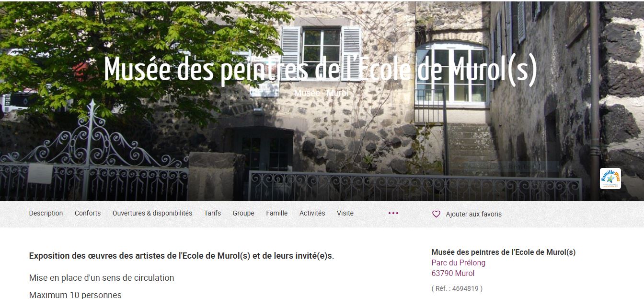Select the Tarifs tab
The image size is (644, 299).
pos(212,213)
